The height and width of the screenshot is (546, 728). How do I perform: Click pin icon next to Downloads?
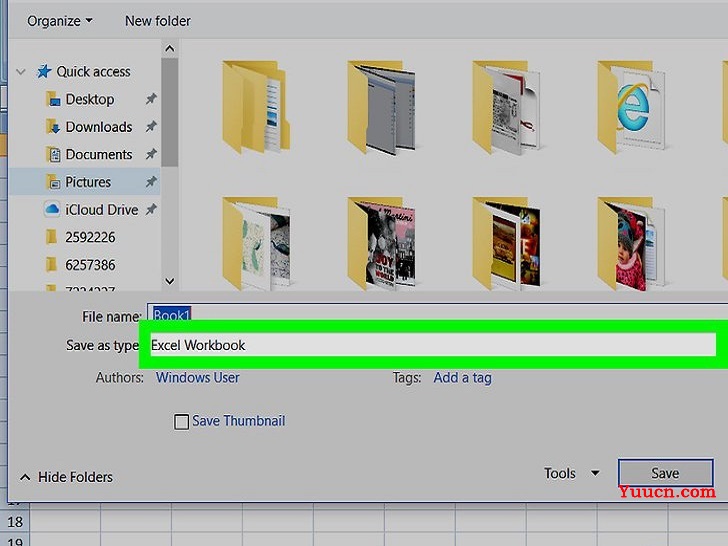pos(151,127)
